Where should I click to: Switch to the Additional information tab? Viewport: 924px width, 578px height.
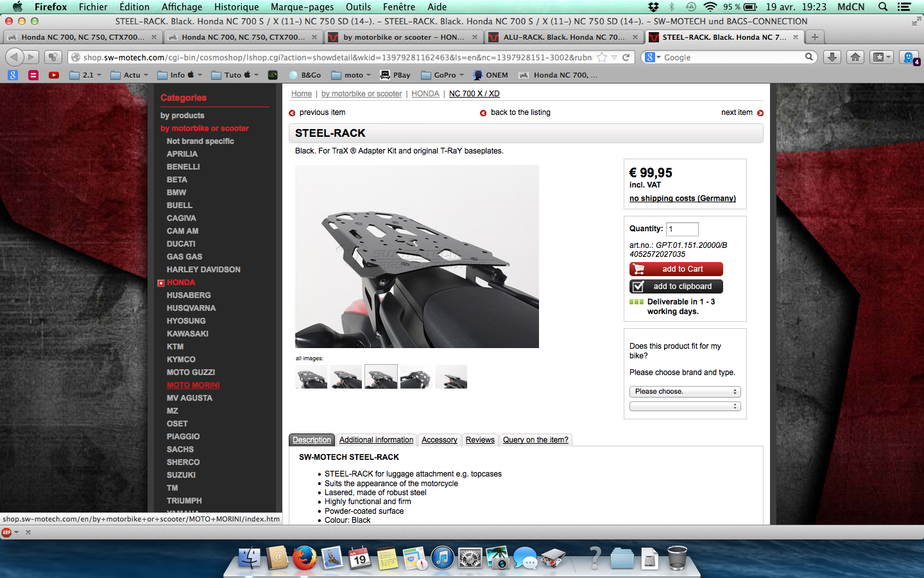(x=376, y=440)
